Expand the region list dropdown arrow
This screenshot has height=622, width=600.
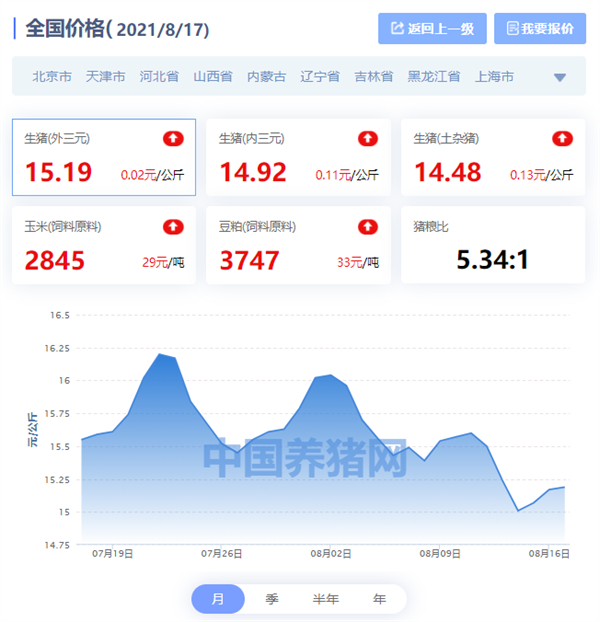tap(560, 77)
